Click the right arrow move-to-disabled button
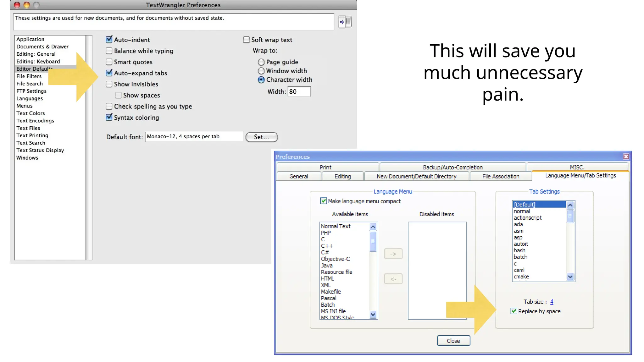This screenshot has height=362, width=644. pos(393,254)
